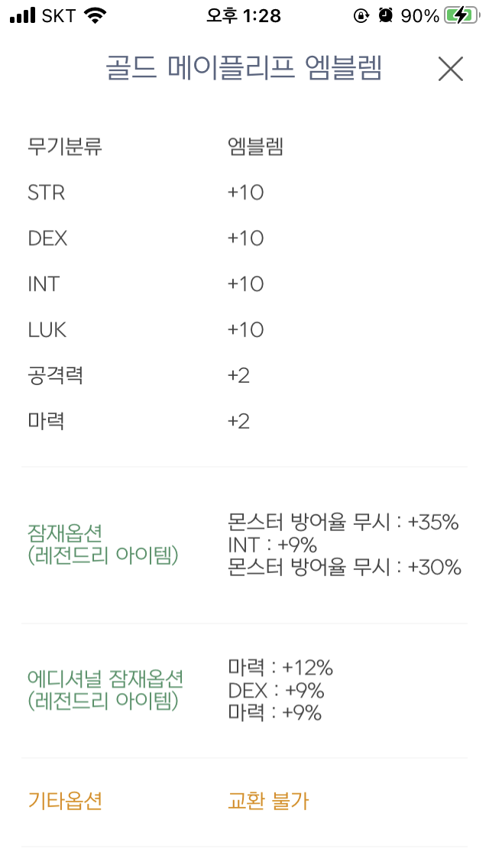Viewport: 489px width, 868px height.
Task: Tap the rotation lock status icon
Action: pyautogui.click(x=361, y=15)
